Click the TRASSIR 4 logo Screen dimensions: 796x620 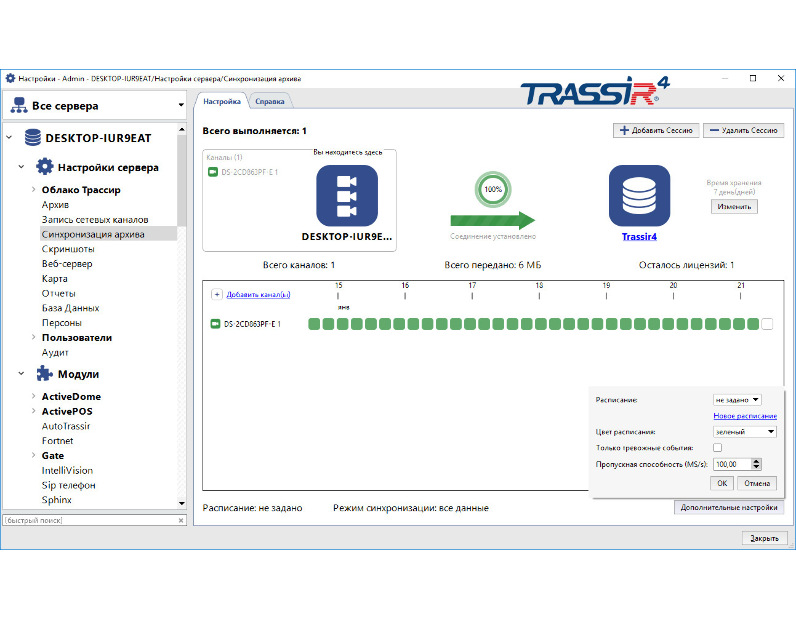click(x=595, y=91)
